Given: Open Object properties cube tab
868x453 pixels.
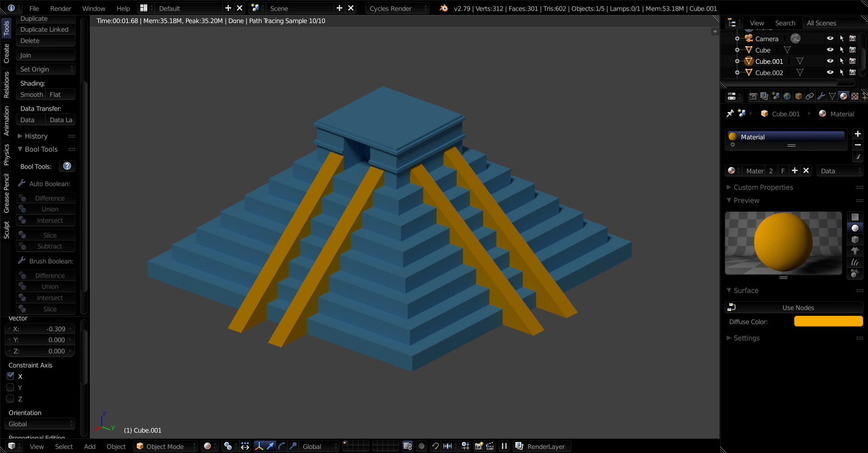Looking at the screenshot, I should (798, 96).
